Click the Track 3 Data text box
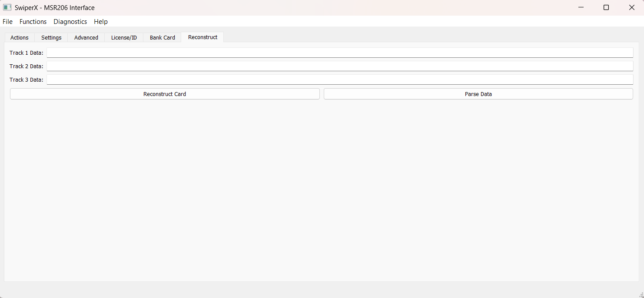 coord(340,79)
